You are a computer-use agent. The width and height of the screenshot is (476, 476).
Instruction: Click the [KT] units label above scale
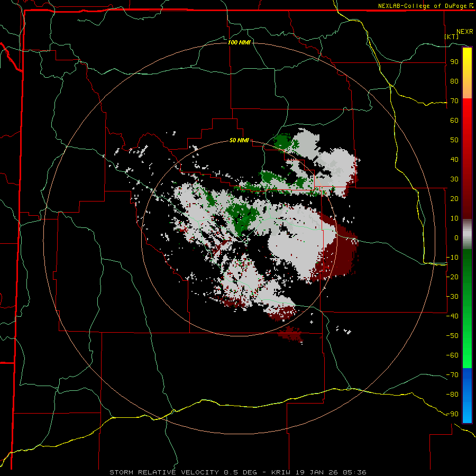click(452, 36)
